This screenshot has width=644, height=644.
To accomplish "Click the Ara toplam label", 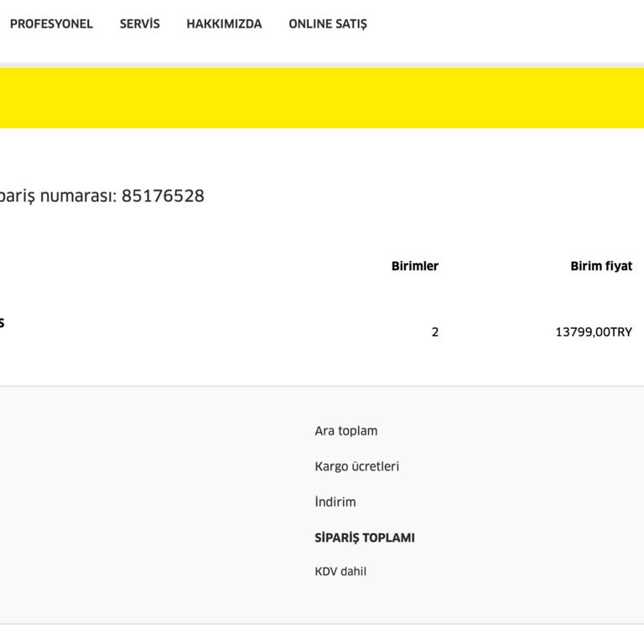I will click(x=346, y=431).
